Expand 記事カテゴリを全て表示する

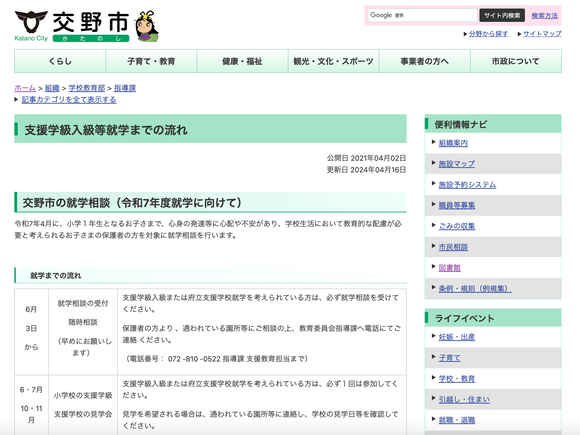69,100
